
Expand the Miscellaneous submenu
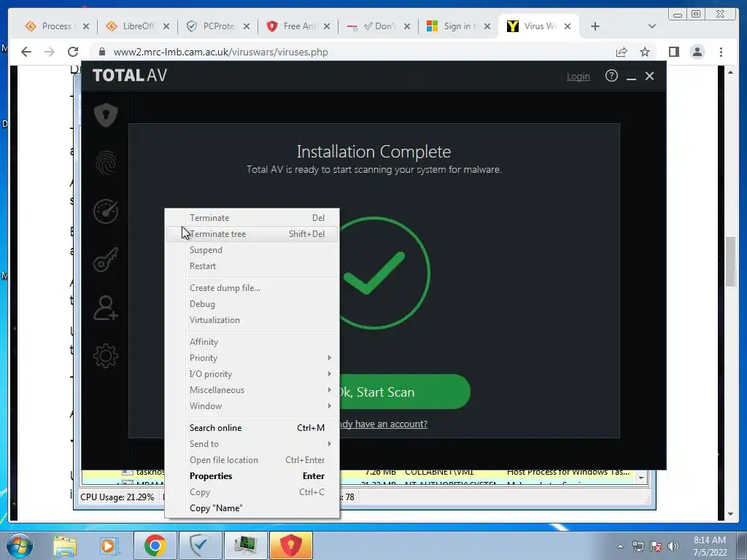[252, 390]
